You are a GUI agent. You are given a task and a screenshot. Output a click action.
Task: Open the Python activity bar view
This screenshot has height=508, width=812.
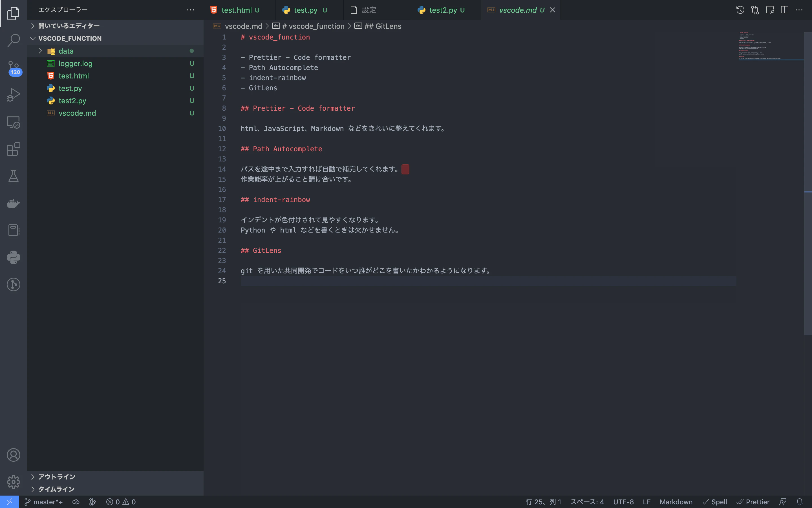[14, 257]
